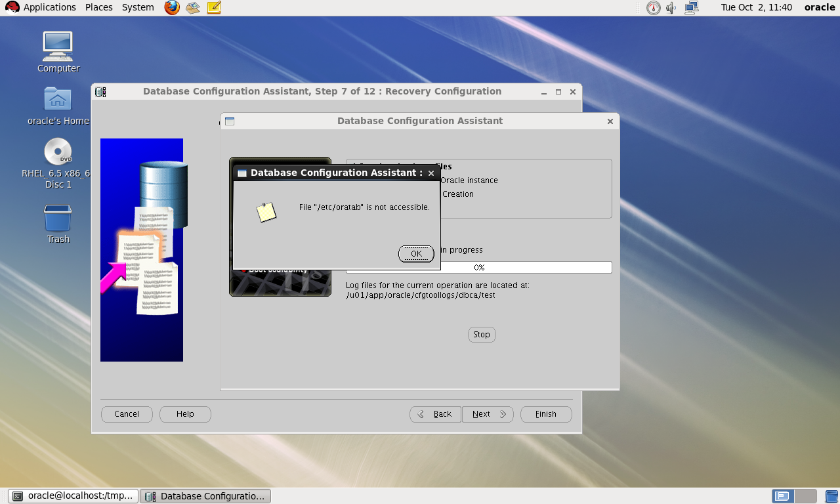Switch to the oracle@localhost terminal task
Image resolution: width=840 pixels, height=504 pixels.
point(73,496)
